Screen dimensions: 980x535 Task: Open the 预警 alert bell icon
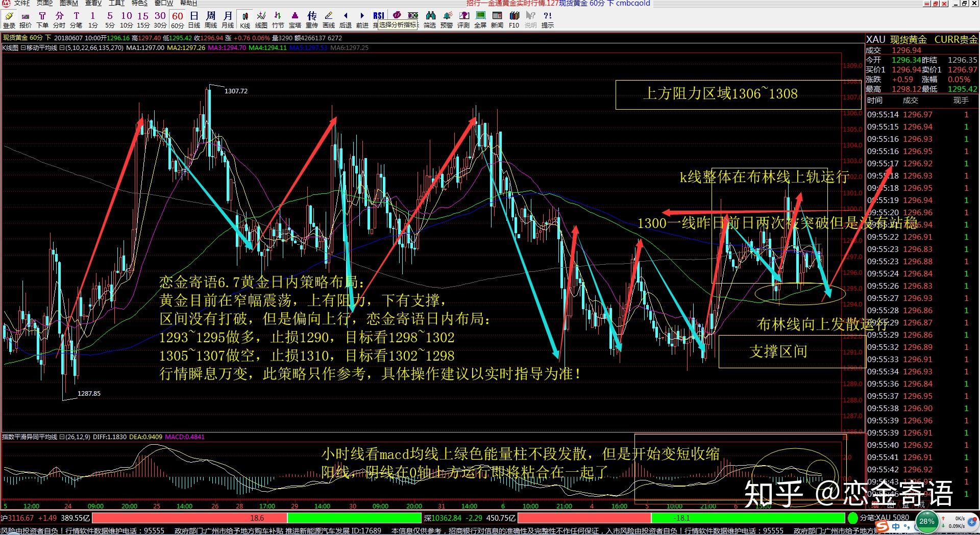(447, 20)
